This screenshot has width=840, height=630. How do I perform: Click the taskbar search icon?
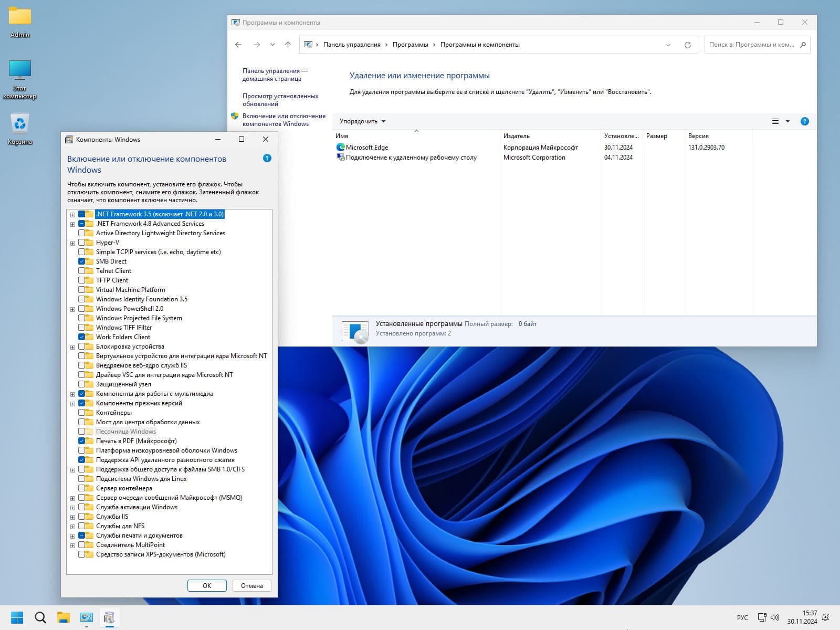click(40, 617)
